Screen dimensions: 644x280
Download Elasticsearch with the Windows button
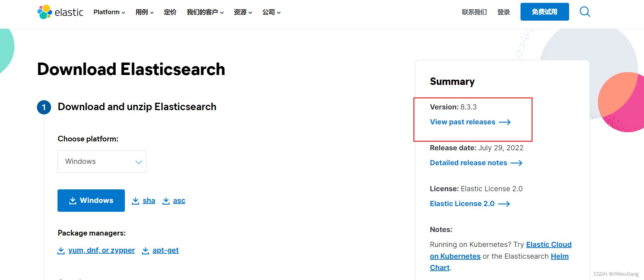[x=91, y=200]
